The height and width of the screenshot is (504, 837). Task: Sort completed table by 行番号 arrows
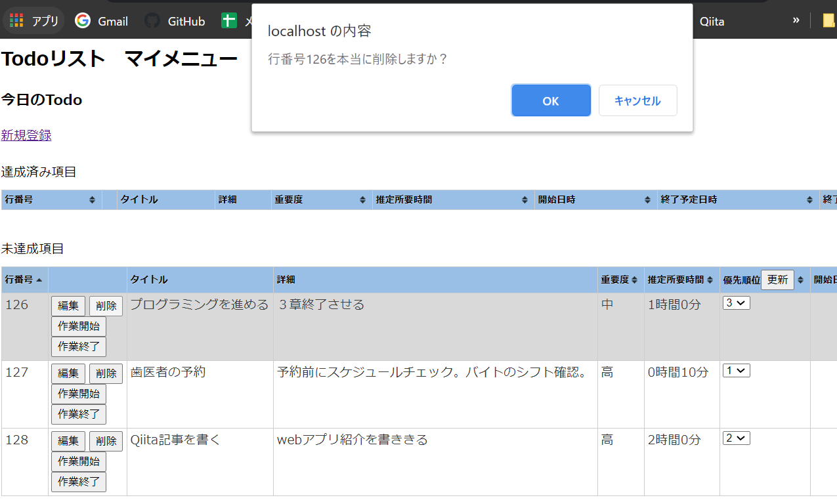click(x=93, y=200)
